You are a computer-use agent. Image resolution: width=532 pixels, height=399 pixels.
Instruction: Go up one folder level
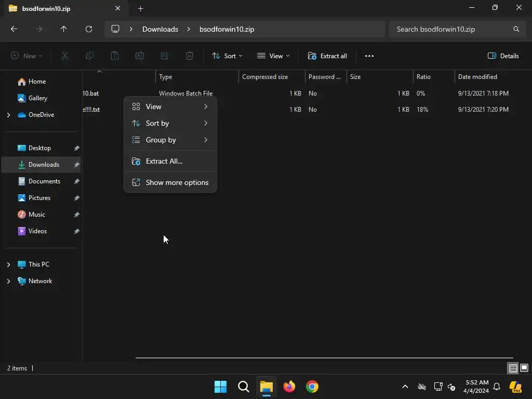click(63, 29)
